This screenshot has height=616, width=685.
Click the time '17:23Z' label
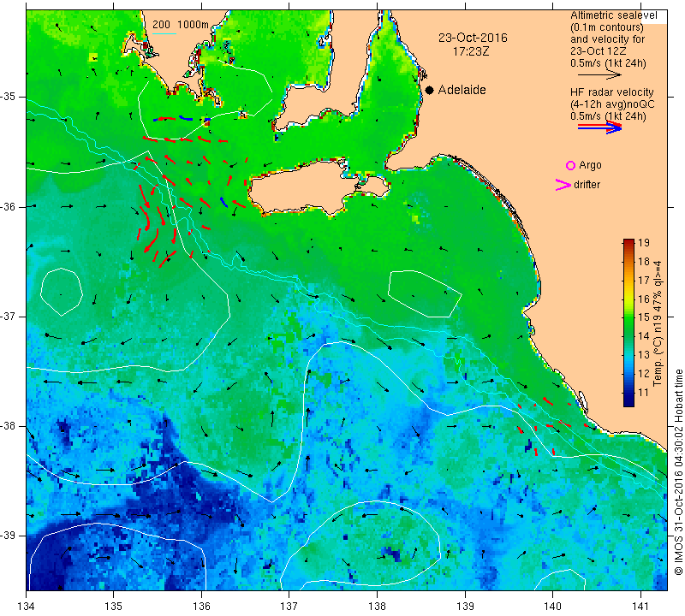[x=470, y=51]
